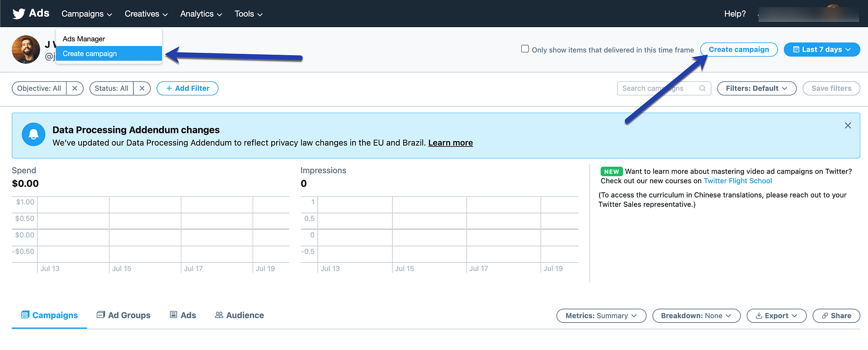868x350 pixels.
Task: Open the Campaigns menu
Action: [87, 14]
